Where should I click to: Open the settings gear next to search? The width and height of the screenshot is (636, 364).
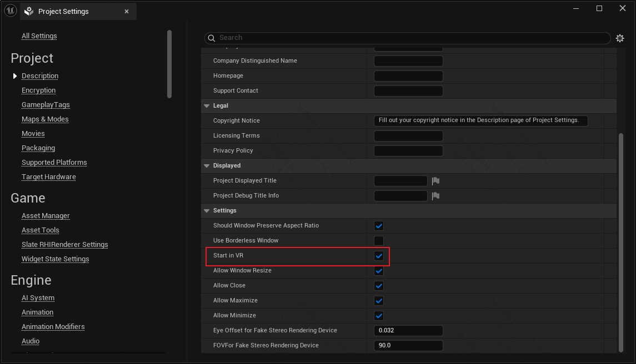tap(620, 38)
